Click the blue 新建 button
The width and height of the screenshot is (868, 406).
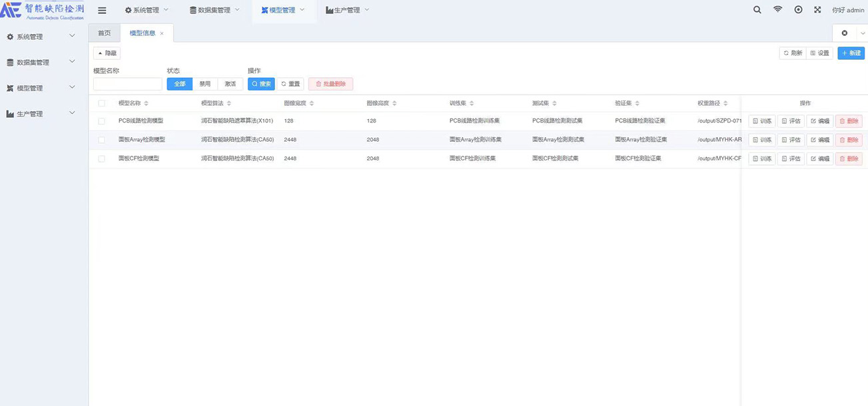[851, 53]
